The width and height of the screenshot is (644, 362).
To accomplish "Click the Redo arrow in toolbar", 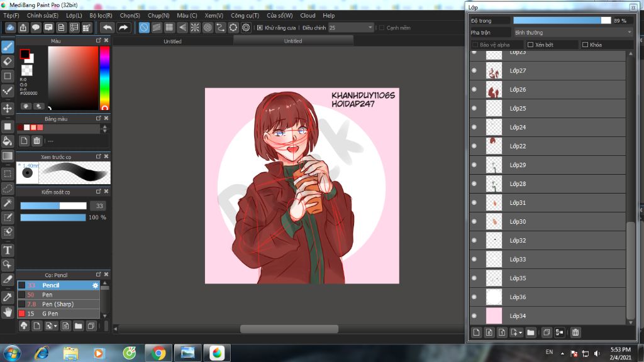I will point(123,28).
